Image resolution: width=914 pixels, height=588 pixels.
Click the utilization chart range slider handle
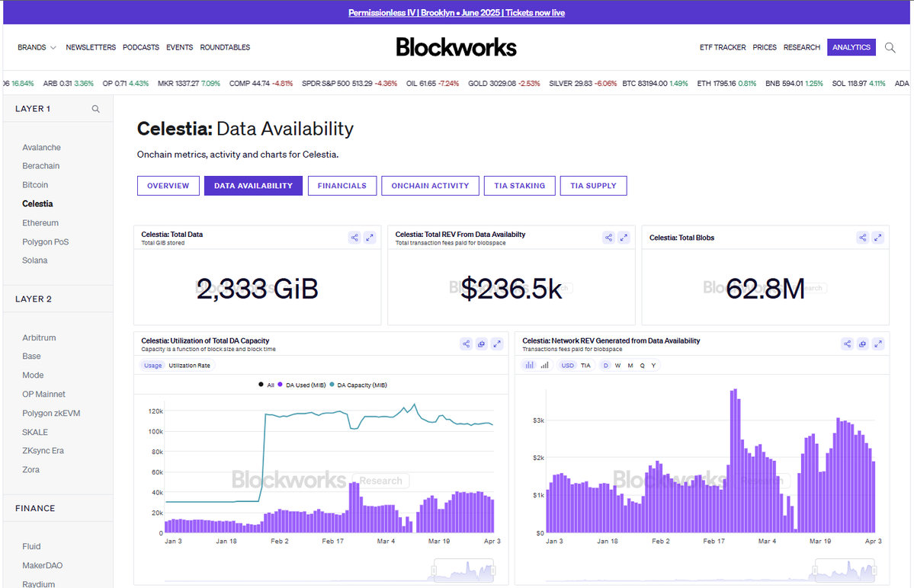point(433,570)
